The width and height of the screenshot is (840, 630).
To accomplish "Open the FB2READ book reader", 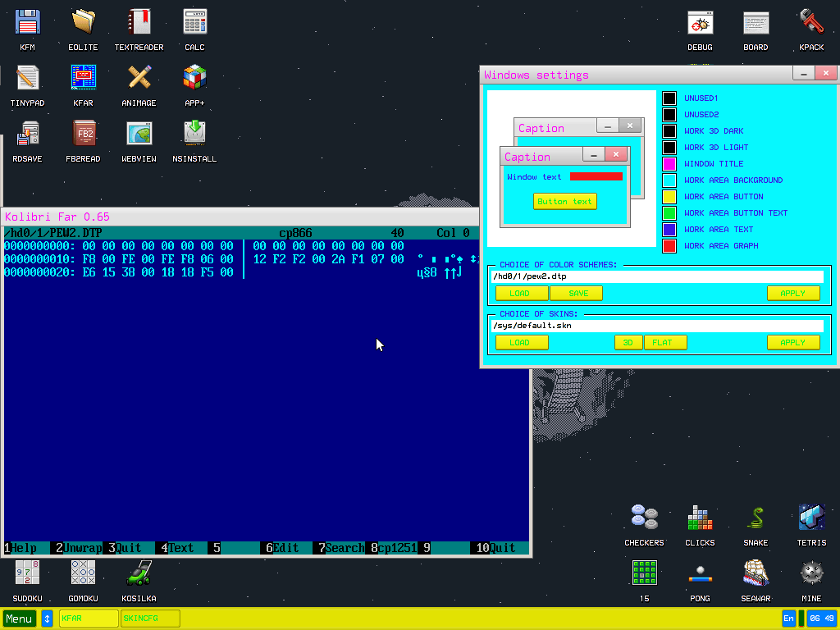I will (83, 133).
